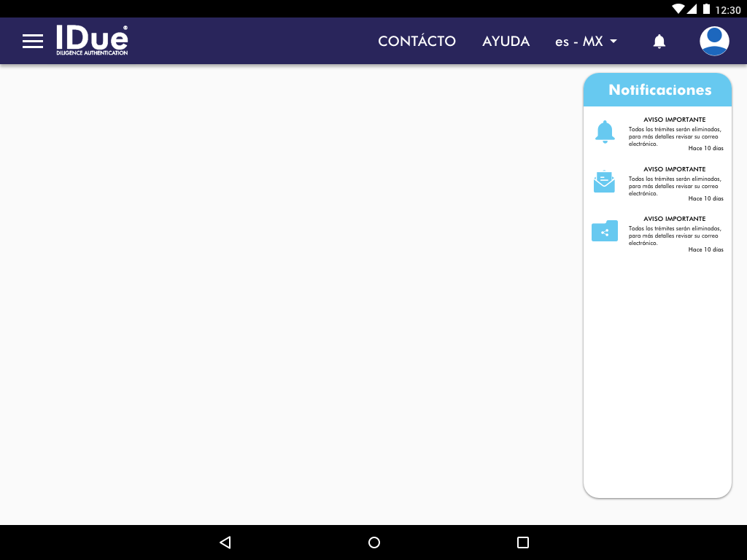The height and width of the screenshot is (560, 747).
Task: Tap the Android home circle button
Action: tap(374, 542)
